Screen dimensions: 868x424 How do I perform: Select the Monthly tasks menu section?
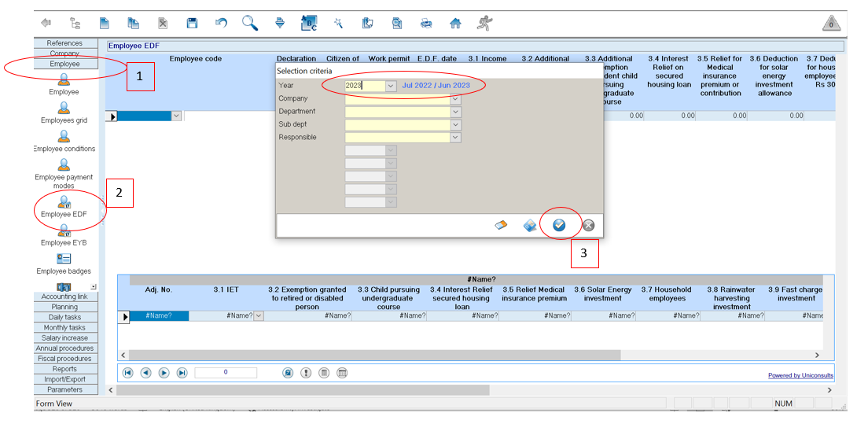click(x=64, y=328)
